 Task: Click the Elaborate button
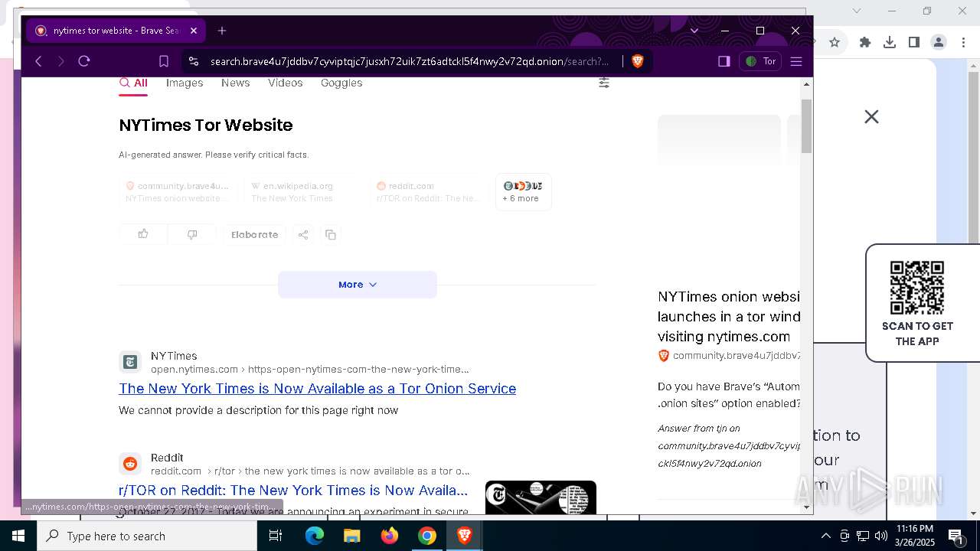pos(255,234)
